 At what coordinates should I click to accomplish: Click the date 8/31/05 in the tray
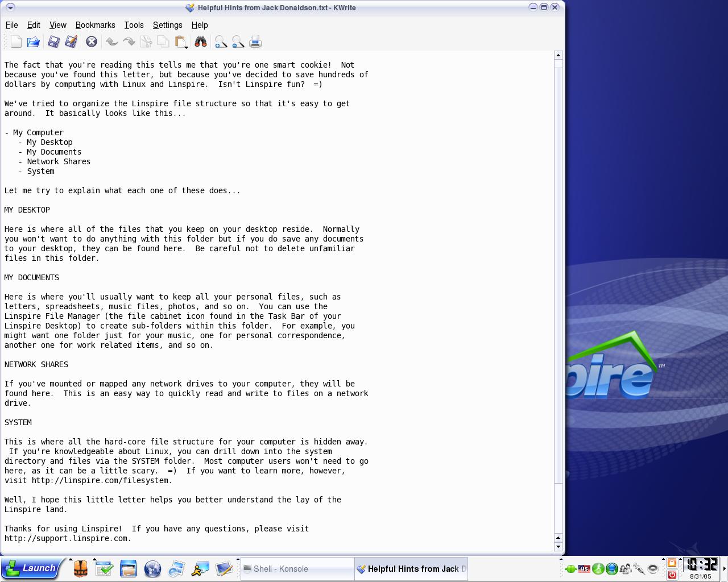click(701, 576)
